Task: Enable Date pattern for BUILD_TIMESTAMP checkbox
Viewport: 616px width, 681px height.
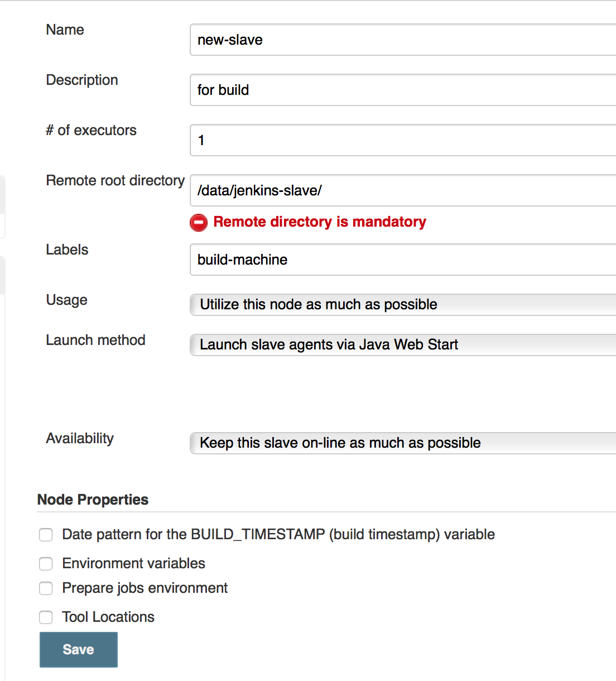Action: pos(46,535)
